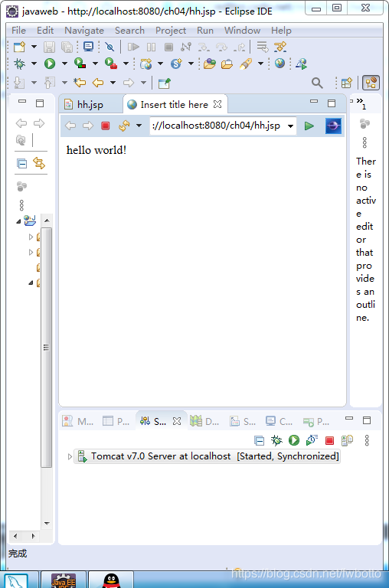Viewport: 389px width, 588px height.
Task: Expand the Tomcat v7.0 Server tree node
Action: point(70,456)
